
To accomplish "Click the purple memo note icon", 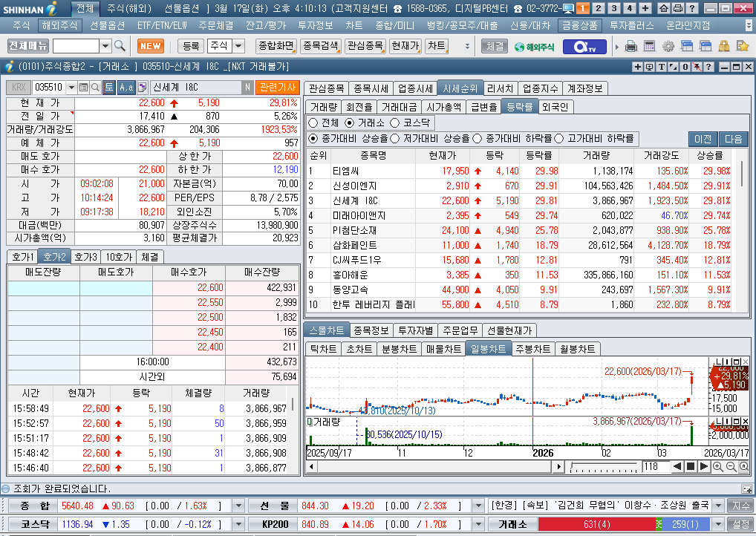I will [143, 88].
